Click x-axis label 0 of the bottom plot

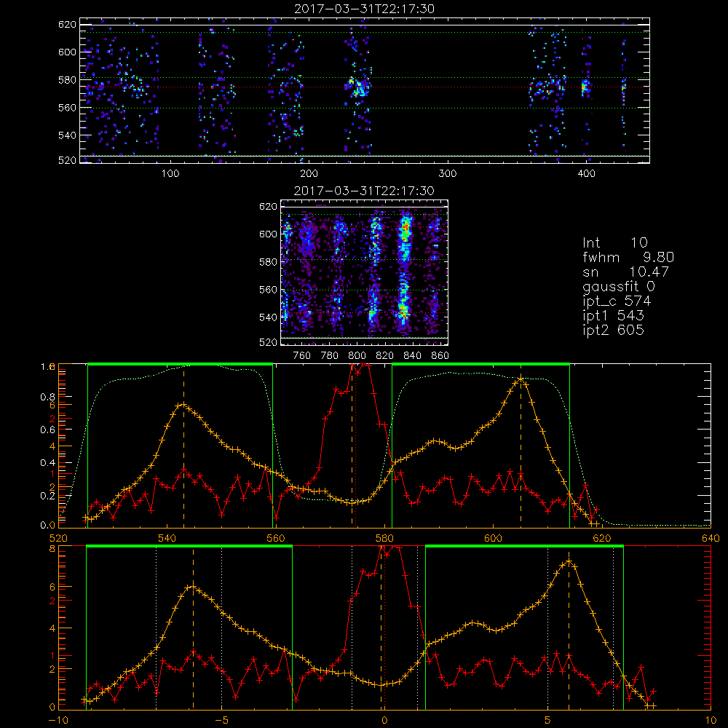point(384,721)
